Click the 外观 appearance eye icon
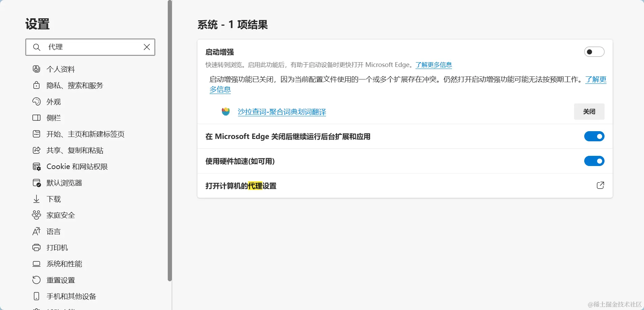Viewport: 644px width, 310px height. (36, 101)
